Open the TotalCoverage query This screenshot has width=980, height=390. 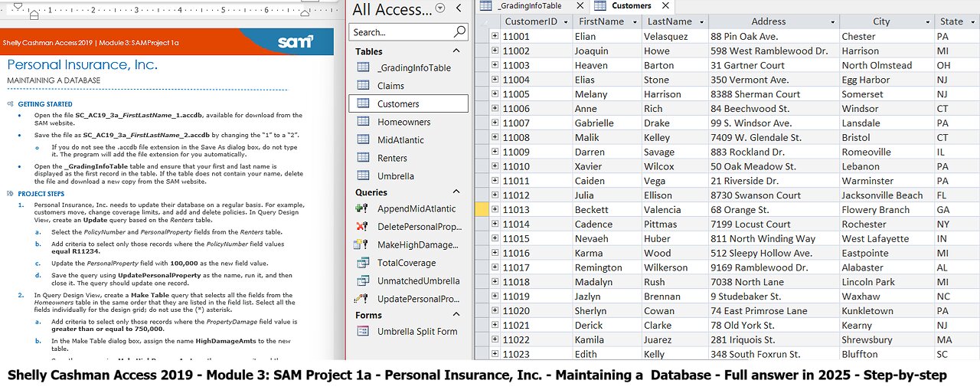click(408, 263)
